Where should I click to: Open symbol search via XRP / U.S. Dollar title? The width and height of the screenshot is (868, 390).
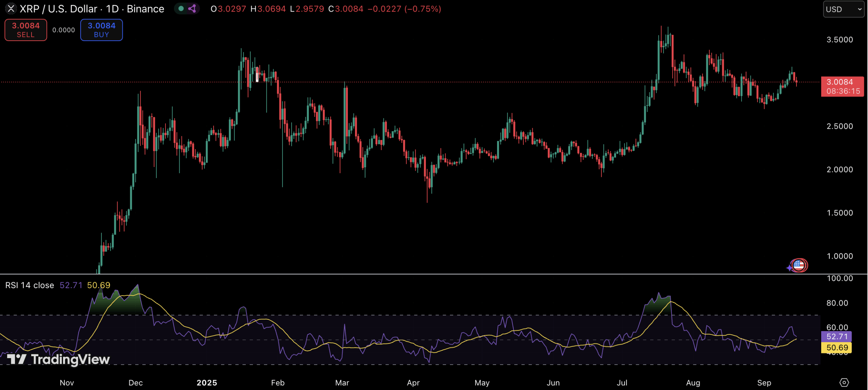[x=58, y=9]
